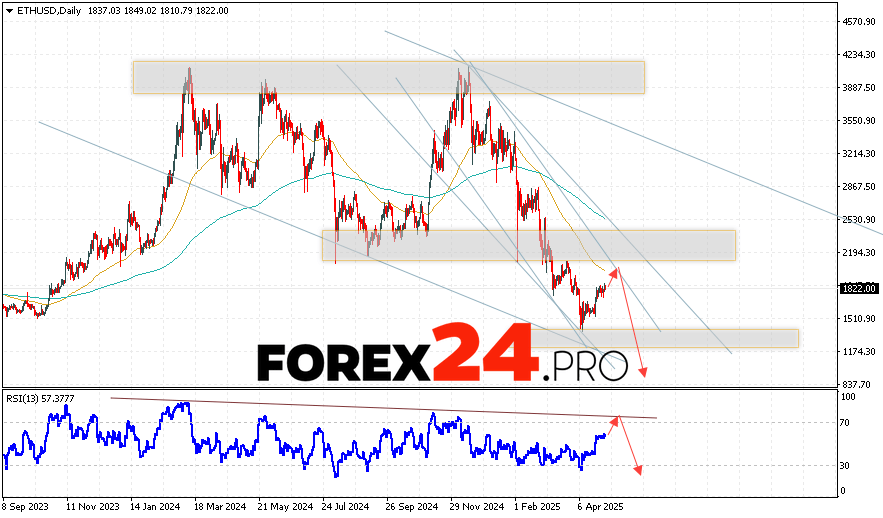Click the ETHUSD,Daily chart title
Viewport: 883px width, 518px height.
click(x=46, y=10)
